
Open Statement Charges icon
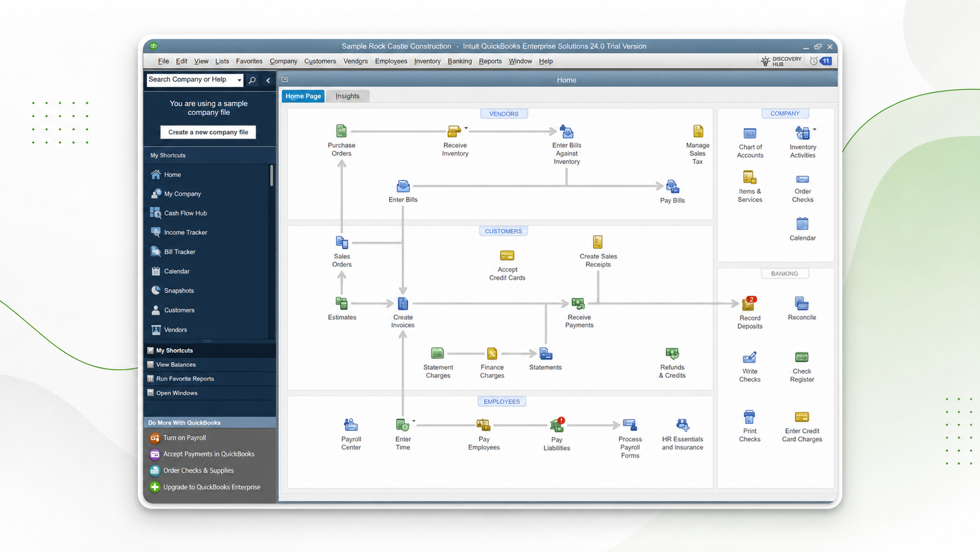pos(437,353)
